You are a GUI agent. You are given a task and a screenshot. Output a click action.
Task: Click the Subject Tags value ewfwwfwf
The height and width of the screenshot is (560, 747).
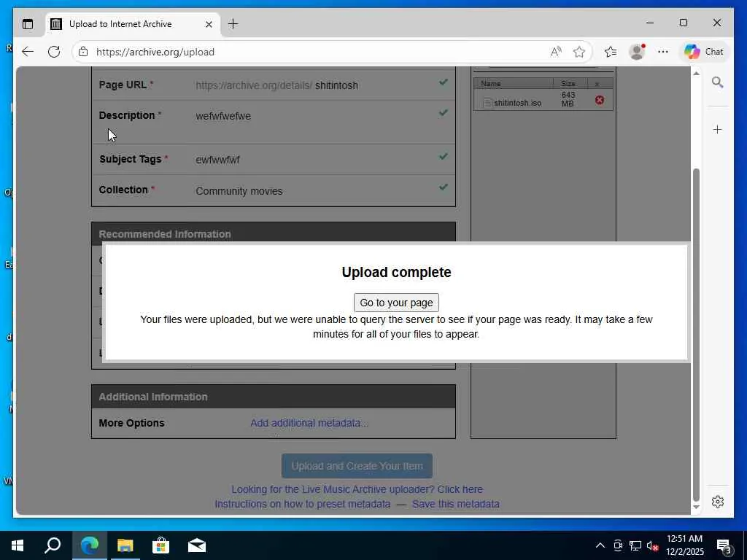[217, 160]
